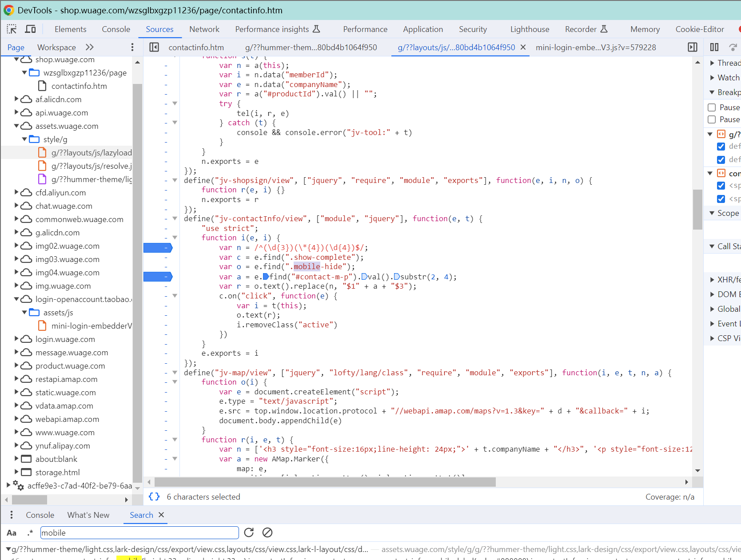Open the g/??hummer-theme/light.css search result
Screen dimensions: 741x560
click(x=190, y=549)
